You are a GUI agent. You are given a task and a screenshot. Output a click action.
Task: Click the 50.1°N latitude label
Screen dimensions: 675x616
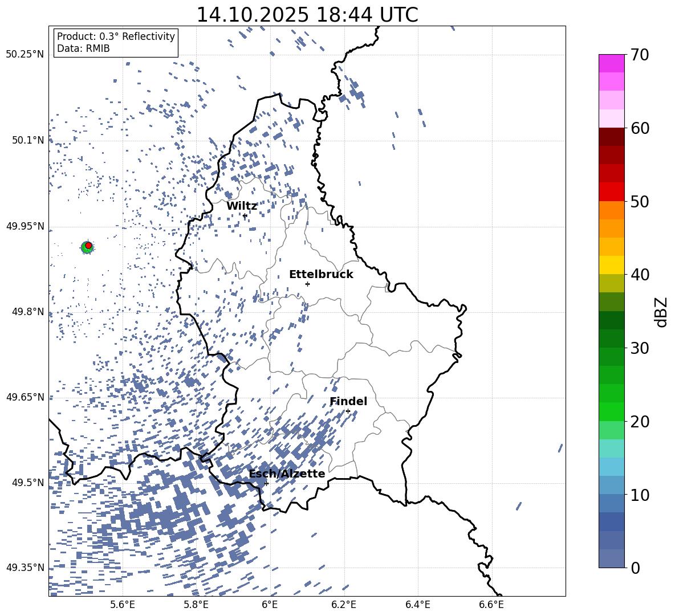(x=28, y=140)
